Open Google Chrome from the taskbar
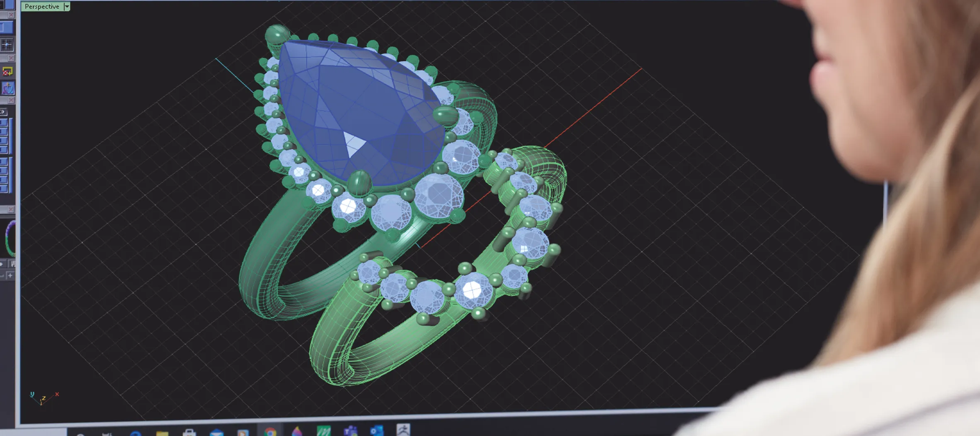Viewport: 980px width, 436px height. point(270,433)
